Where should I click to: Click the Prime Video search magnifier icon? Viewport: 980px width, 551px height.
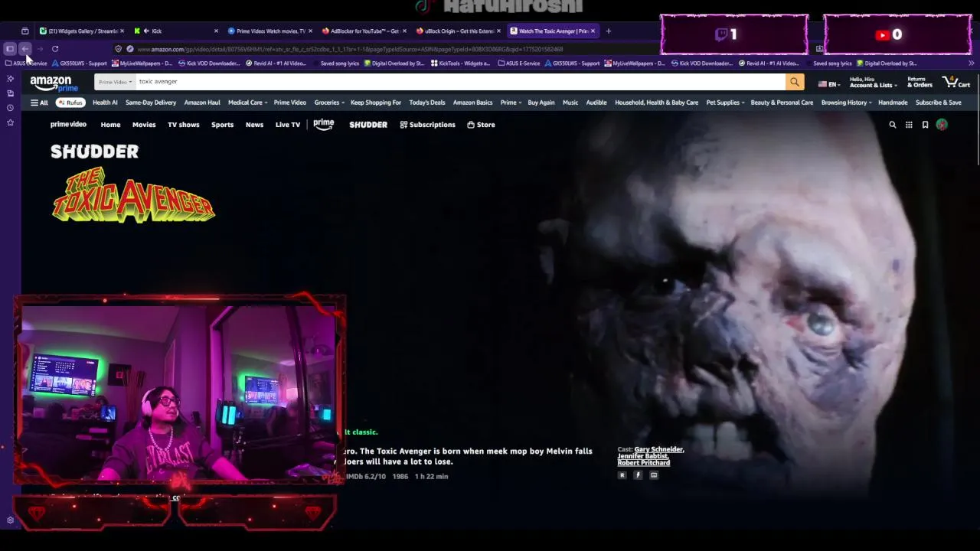coord(892,125)
